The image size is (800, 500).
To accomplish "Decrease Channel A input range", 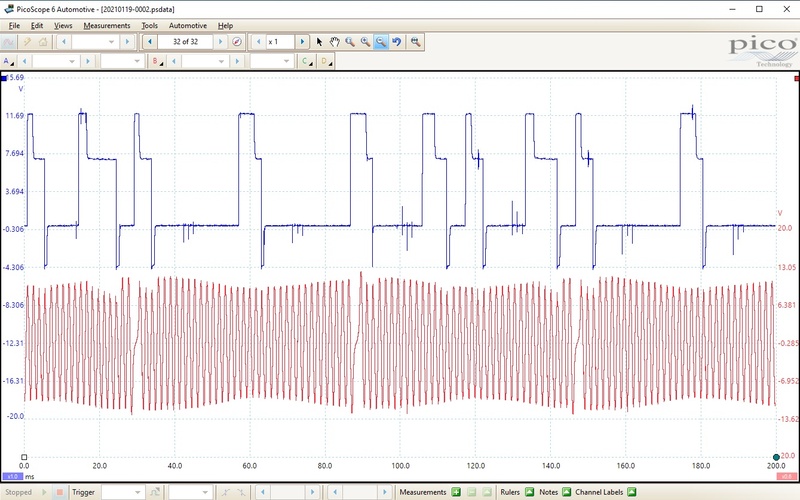I will pyautogui.click(x=24, y=61).
